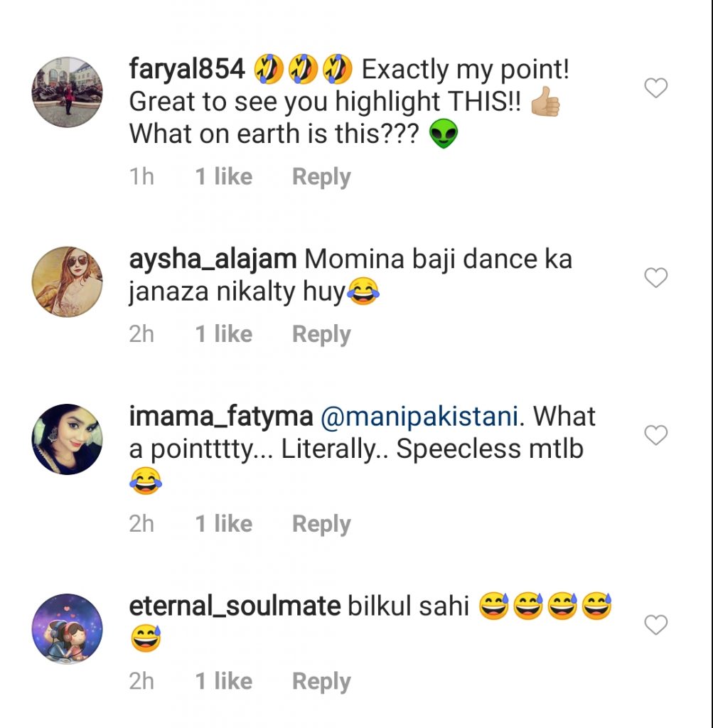Viewport: 713px width, 728px height.
Task: Open faryal854's profile picture
Action: [x=68, y=92]
